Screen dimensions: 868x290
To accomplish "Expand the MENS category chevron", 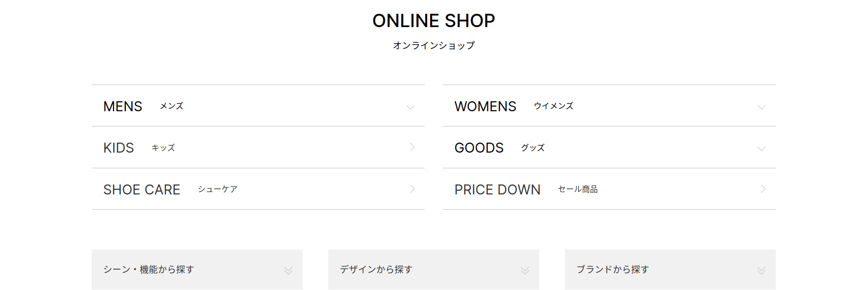I will (410, 107).
